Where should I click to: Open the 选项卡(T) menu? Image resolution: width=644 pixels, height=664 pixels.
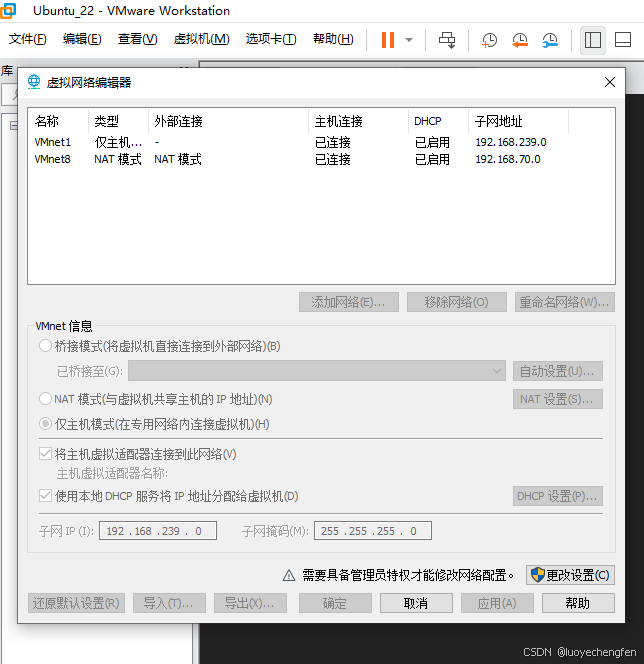point(271,39)
